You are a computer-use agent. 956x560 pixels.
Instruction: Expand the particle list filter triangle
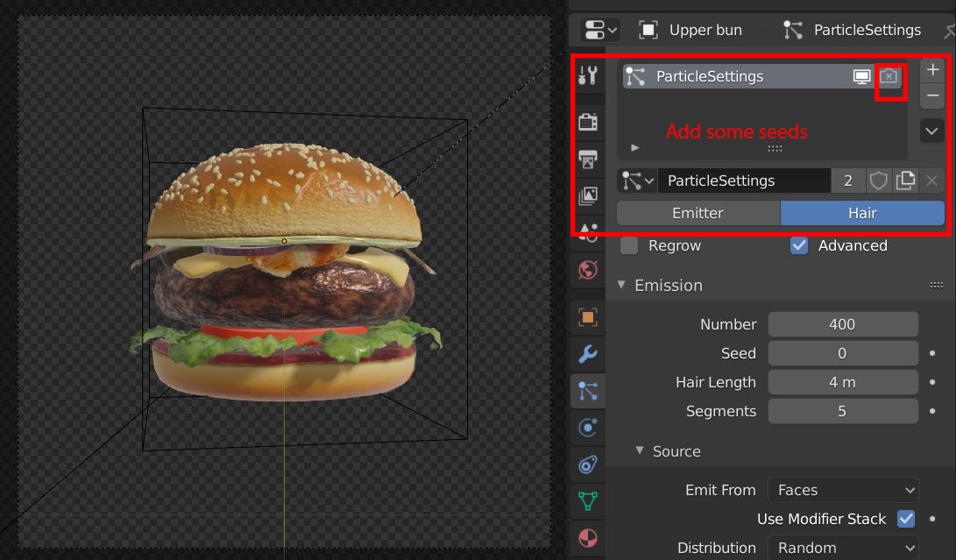point(634,147)
